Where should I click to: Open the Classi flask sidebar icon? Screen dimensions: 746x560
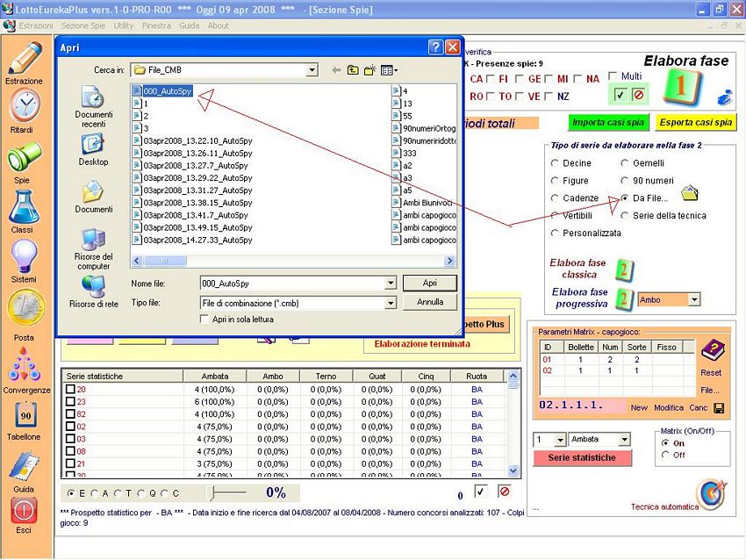[24, 207]
